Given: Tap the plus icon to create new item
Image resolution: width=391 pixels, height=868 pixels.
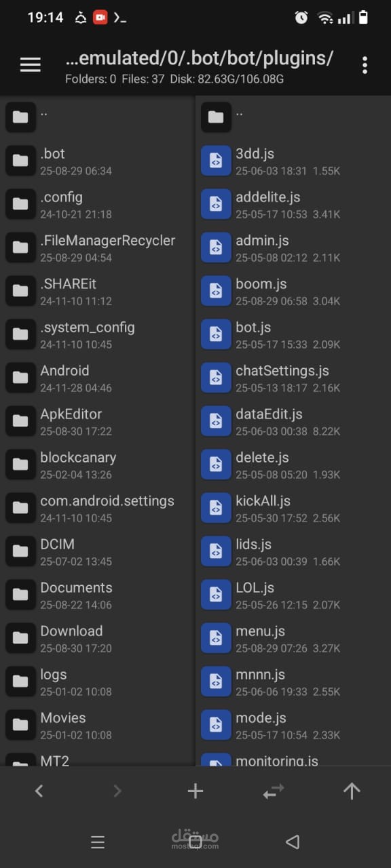Looking at the screenshot, I should pyautogui.click(x=195, y=791).
